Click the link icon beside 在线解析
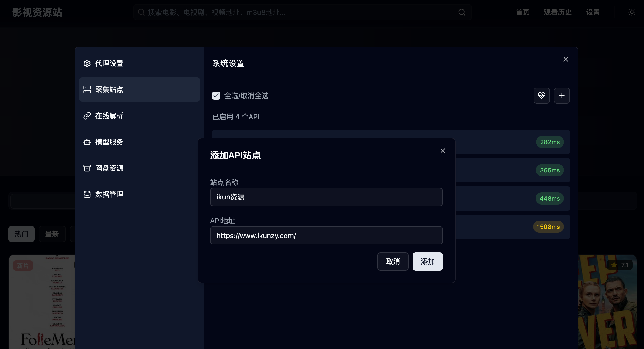The image size is (644, 349). (x=87, y=116)
